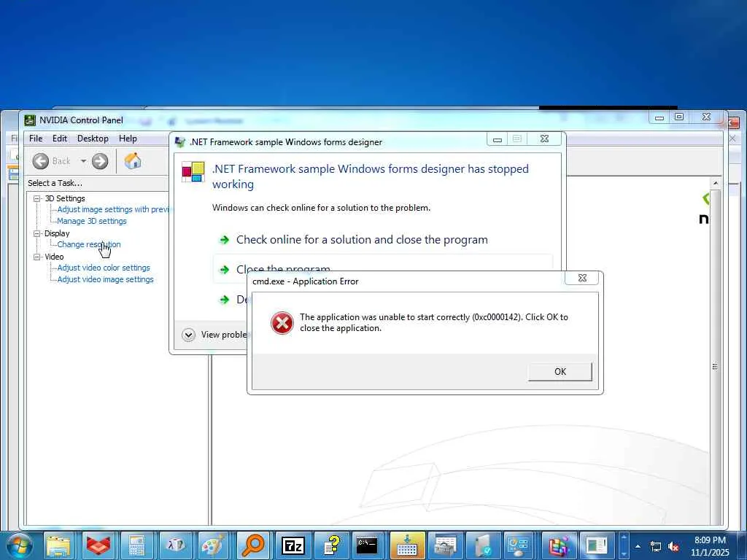This screenshot has height=560, width=747.
Task: Close the .NET Framework designer crash dialog
Action: click(544, 139)
